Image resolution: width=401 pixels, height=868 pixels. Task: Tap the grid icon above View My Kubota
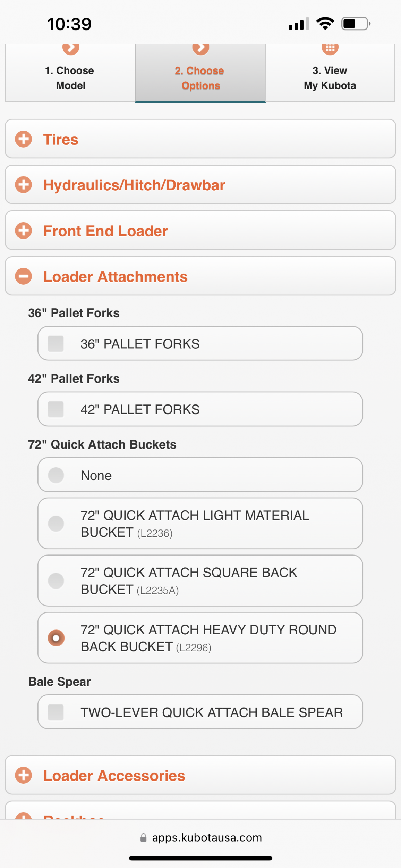click(x=330, y=48)
